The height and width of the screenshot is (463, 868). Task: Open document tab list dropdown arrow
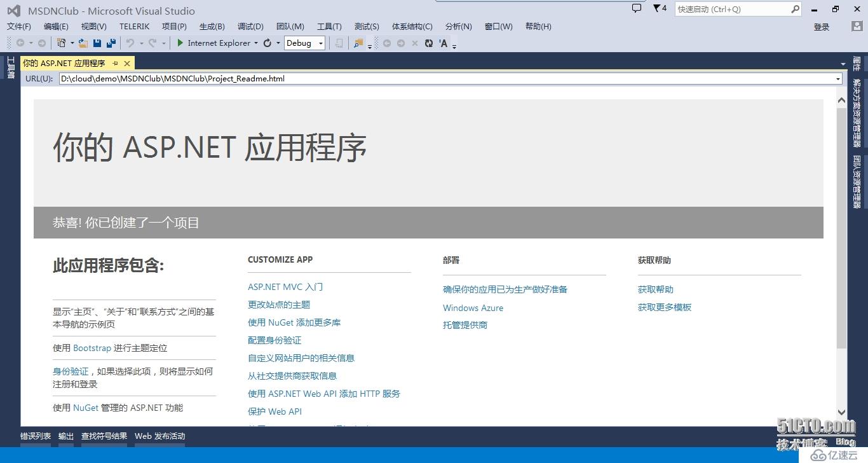point(843,64)
